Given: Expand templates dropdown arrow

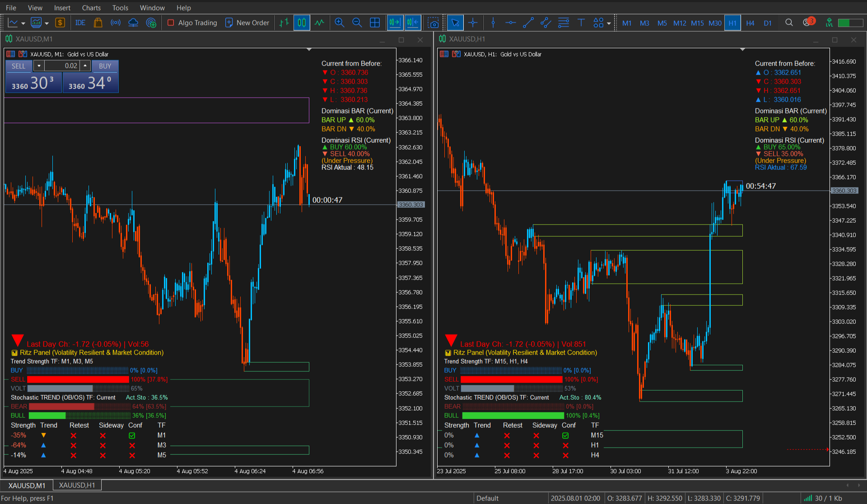Looking at the screenshot, I should (47, 23).
